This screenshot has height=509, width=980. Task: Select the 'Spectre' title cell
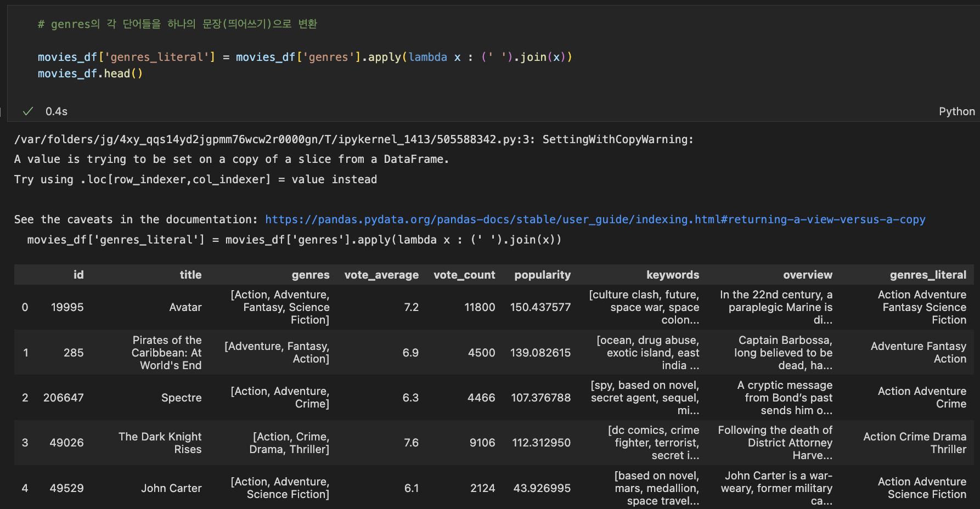[x=182, y=398]
